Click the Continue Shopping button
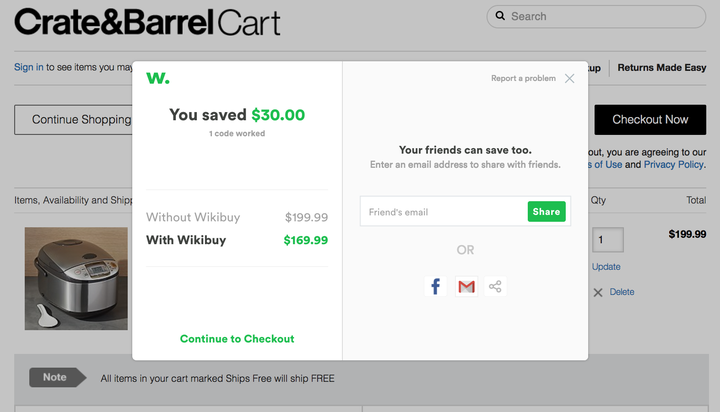 (73, 119)
